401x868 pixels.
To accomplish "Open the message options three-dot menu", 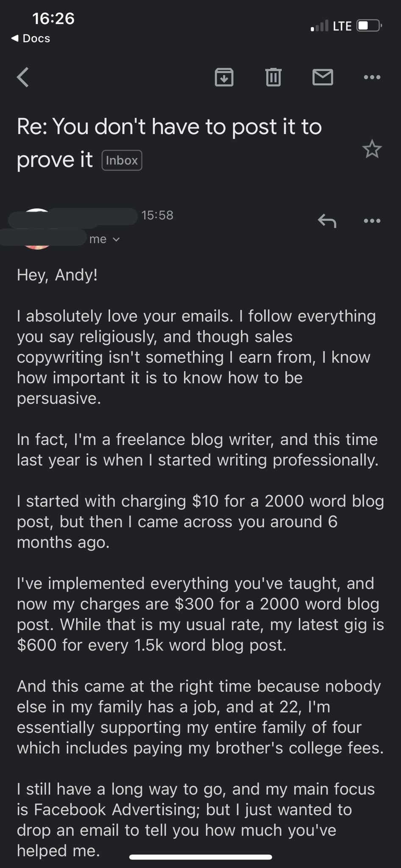I will click(x=372, y=220).
